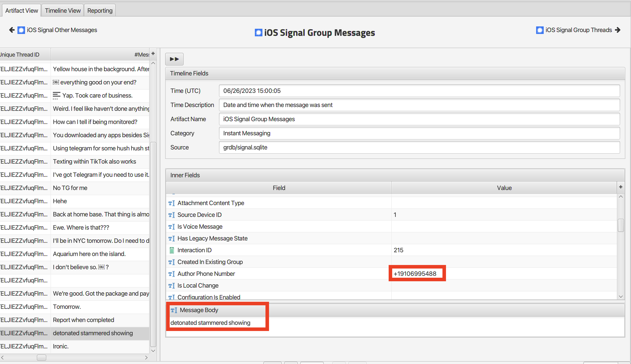Select row 'Report when completed'

point(75,320)
